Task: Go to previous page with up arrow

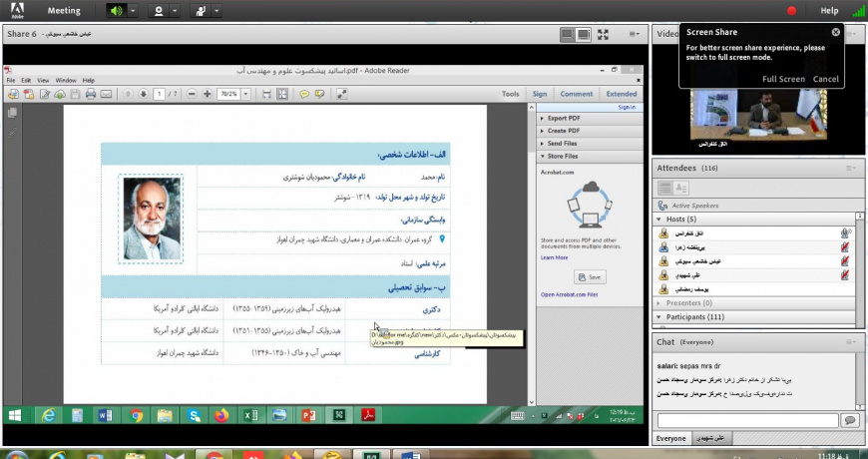Action: [x=128, y=94]
